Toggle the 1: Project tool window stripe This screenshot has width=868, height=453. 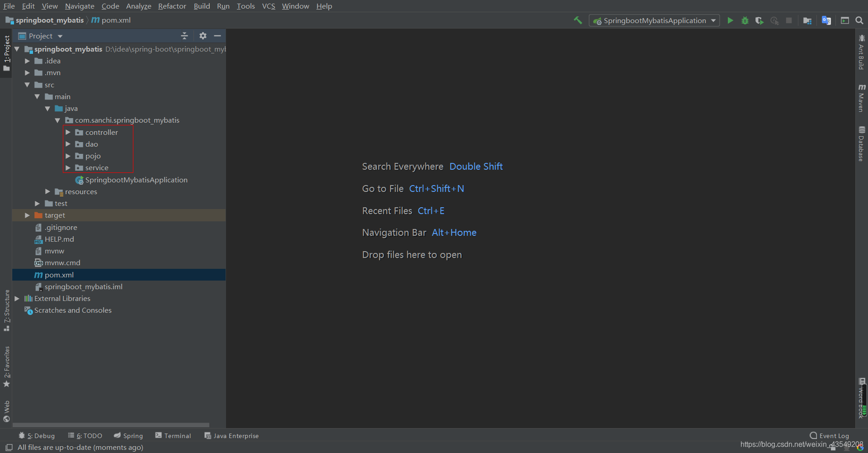(x=6, y=53)
